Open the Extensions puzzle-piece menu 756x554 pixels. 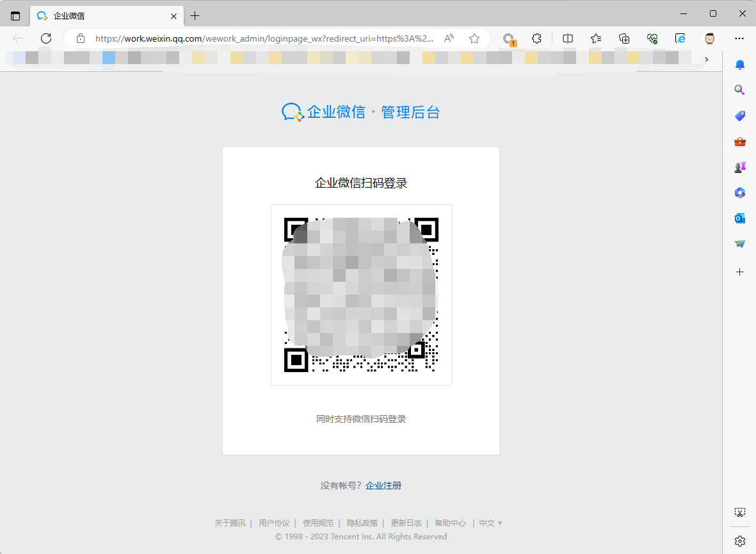click(x=536, y=38)
